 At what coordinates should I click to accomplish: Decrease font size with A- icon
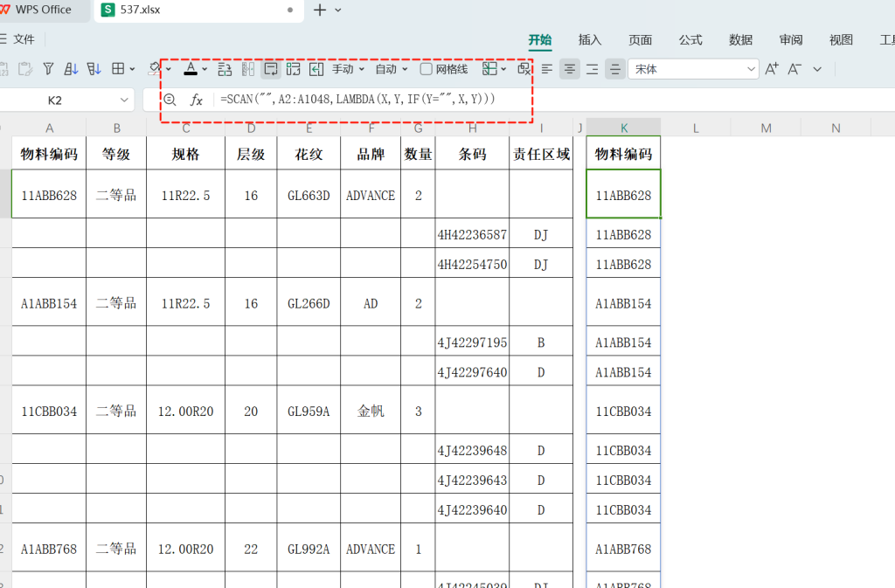(x=794, y=69)
